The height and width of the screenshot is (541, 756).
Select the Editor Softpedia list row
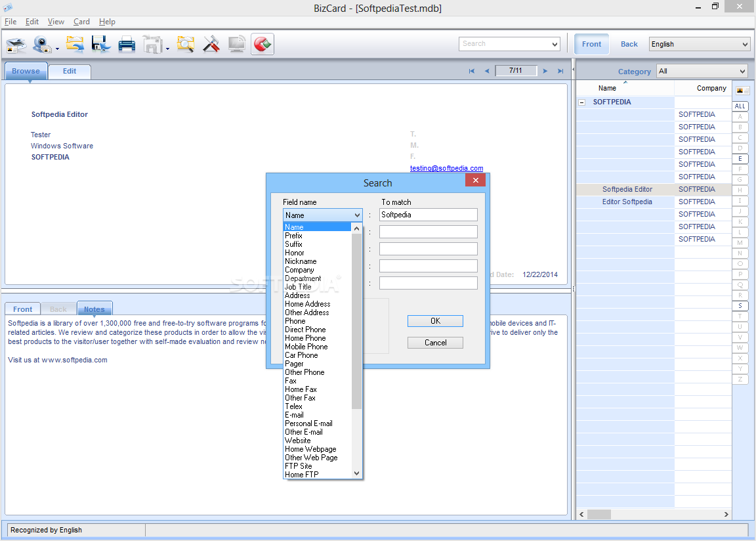pos(654,202)
